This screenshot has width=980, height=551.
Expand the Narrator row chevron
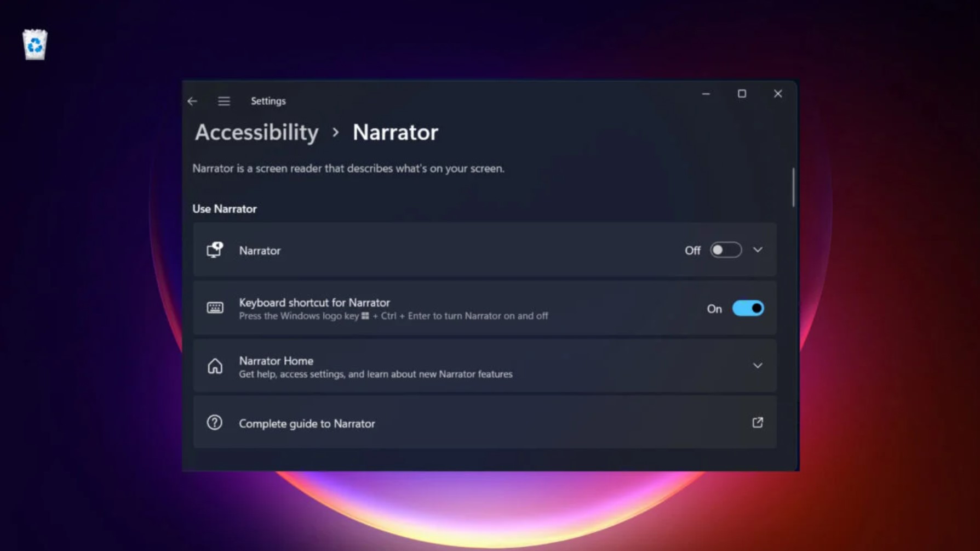758,250
